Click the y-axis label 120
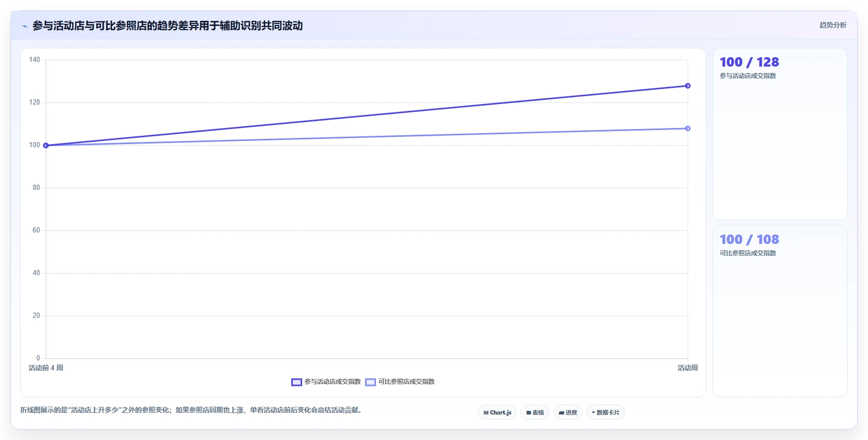The width and height of the screenshot is (868, 440). (34, 102)
